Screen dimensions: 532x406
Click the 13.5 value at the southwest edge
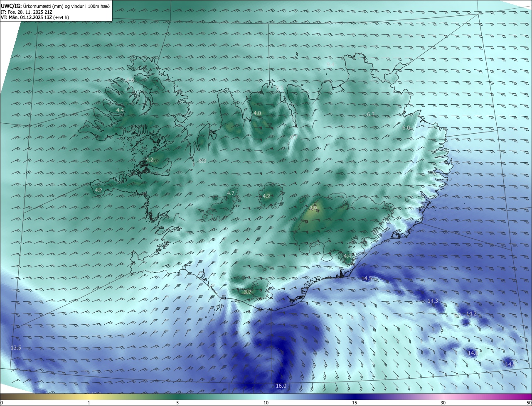16,347
